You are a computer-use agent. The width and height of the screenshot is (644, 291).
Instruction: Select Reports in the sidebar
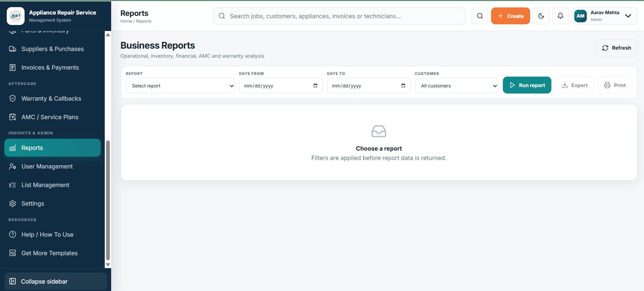(x=52, y=148)
